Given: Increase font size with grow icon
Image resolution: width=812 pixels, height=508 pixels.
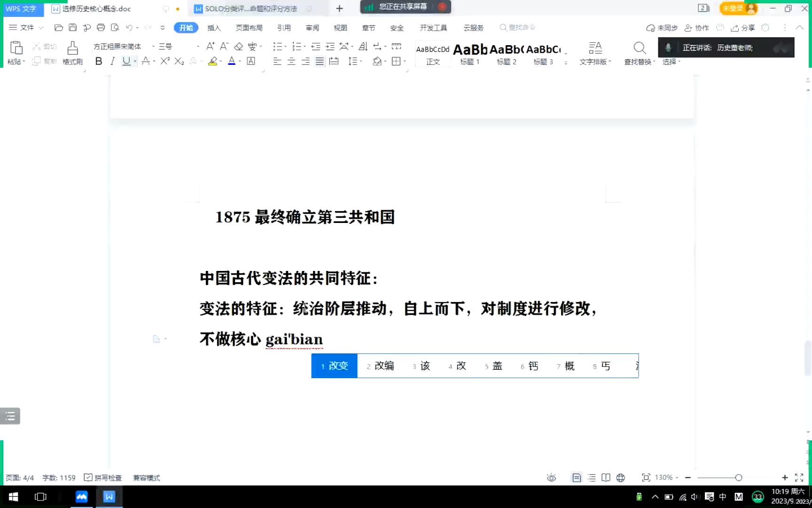Looking at the screenshot, I should pyautogui.click(x=210, y=46).
